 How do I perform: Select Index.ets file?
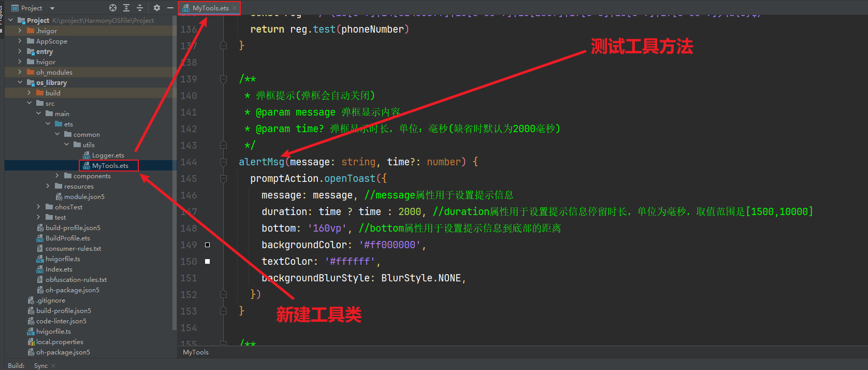(x=59, y=269)
